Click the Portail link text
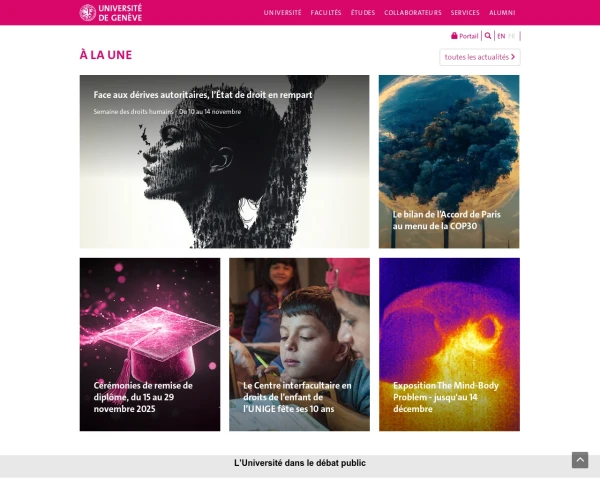This screenshot has height=480, width=600. click(x=469, y=36)
